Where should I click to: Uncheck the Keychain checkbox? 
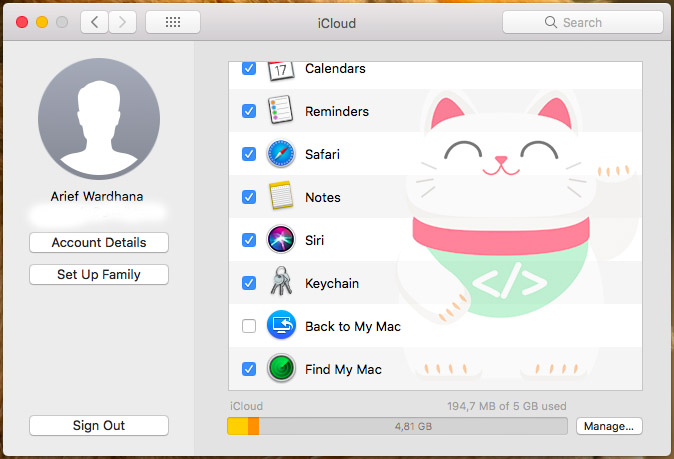point(249,283)
